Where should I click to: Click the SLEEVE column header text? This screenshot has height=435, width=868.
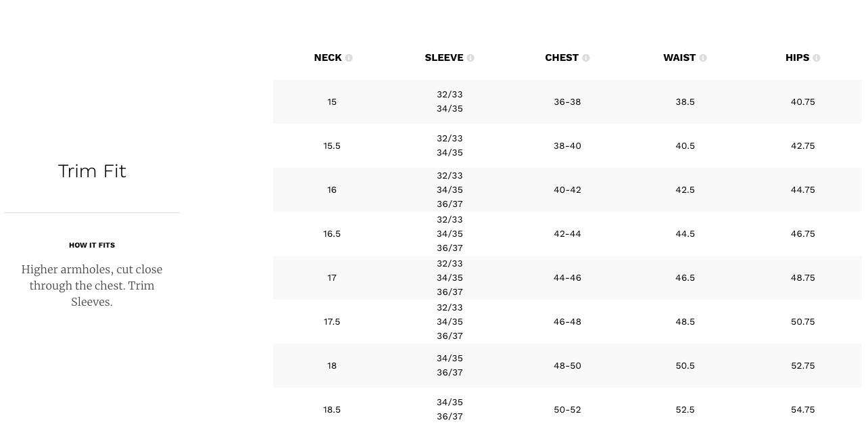444,58
